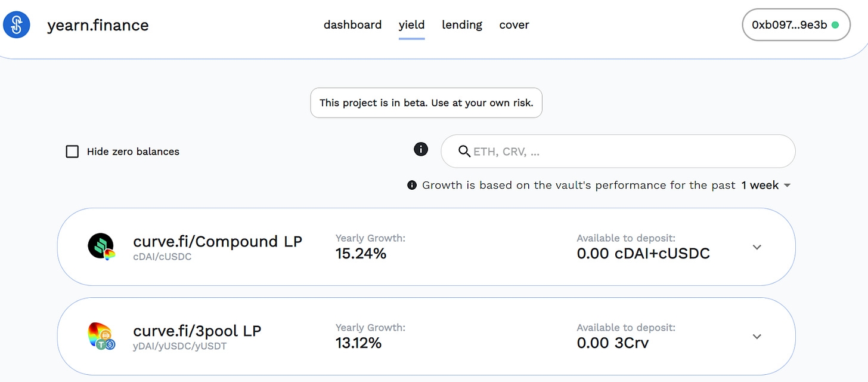Expand the curve.fi/Compound LP vault chevron
This screenshot has width=868, height=382.
click(x=757, y=247)
